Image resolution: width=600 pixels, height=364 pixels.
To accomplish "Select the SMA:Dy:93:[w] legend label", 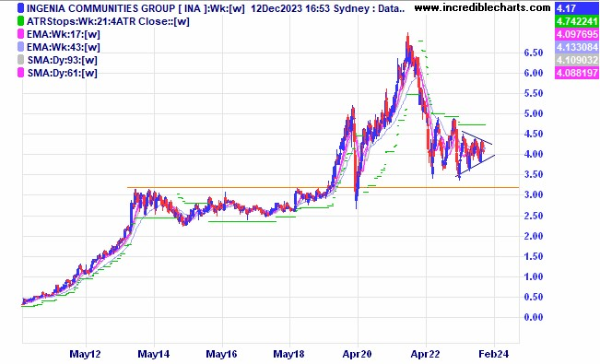I will [x=63, y=60].
